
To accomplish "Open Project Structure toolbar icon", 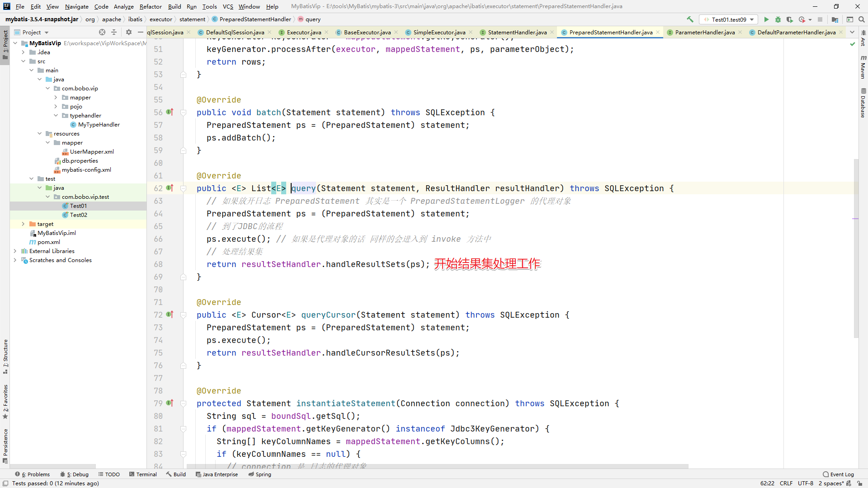I will (835, 19).
